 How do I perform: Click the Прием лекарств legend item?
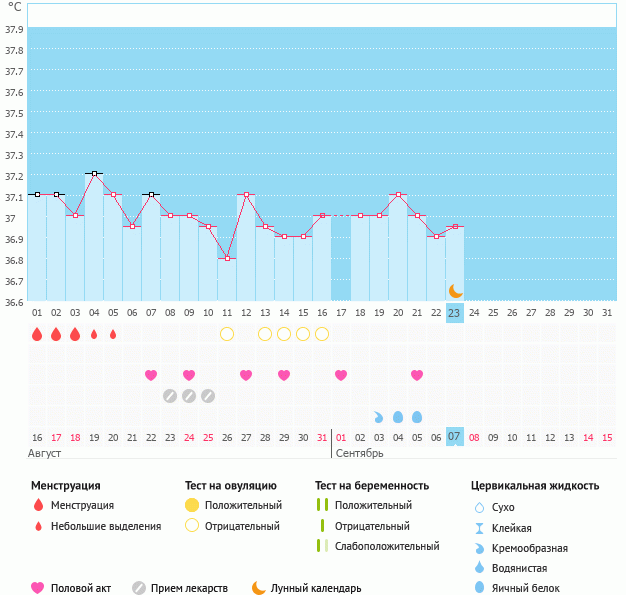pos(188,588)
